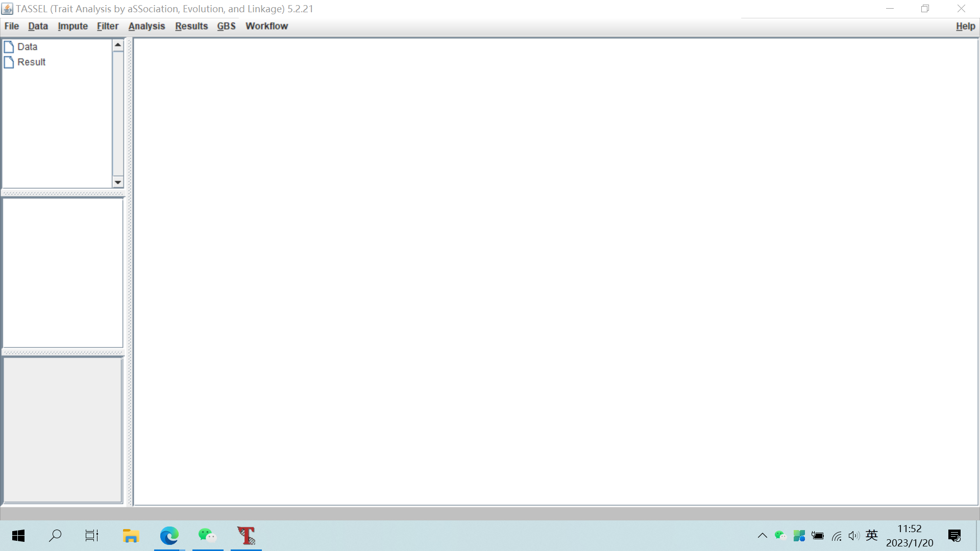
Task: Open the Impute menu
Action: click(x=72, y=26)
